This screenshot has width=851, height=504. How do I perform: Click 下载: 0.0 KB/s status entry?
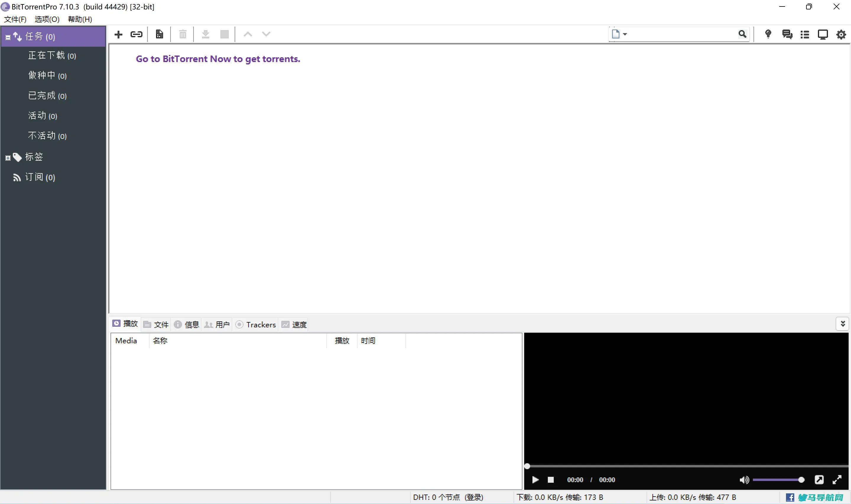tap(560, 497)
